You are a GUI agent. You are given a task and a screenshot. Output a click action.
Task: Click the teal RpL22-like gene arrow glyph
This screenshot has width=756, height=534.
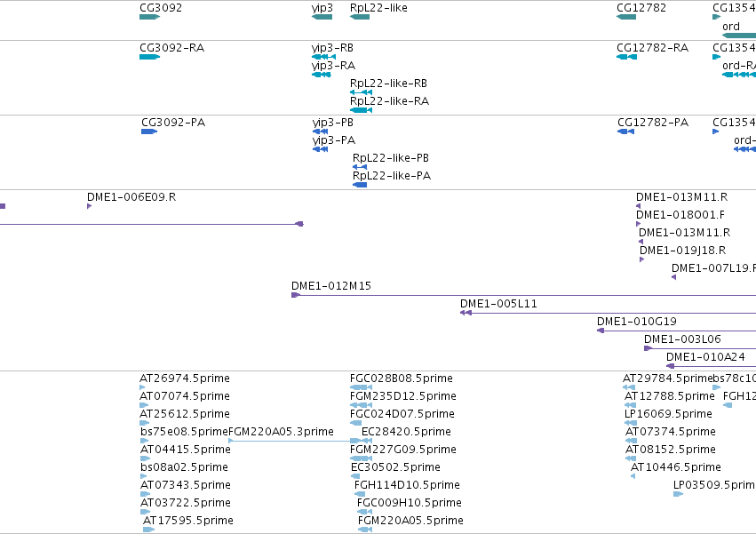(x=360, y=17)
